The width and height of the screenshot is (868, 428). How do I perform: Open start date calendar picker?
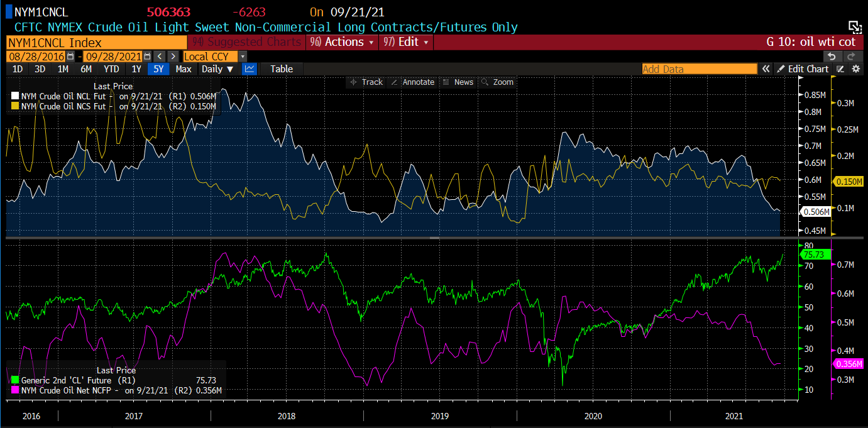[70, 57]
